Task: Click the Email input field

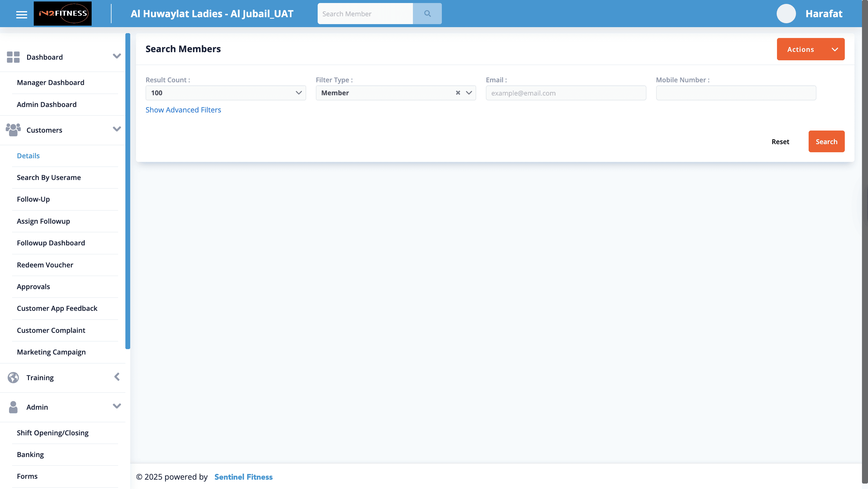Action: 565,93
